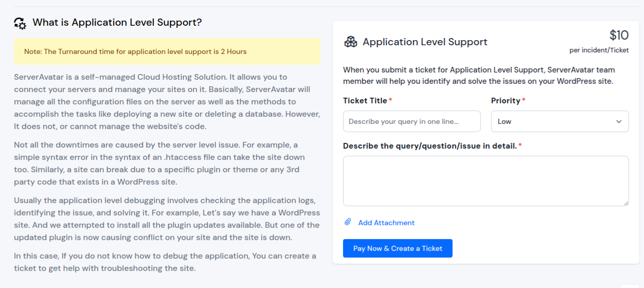
Task: Click the "Ticket Title" field label
Action: coord(365,101)
